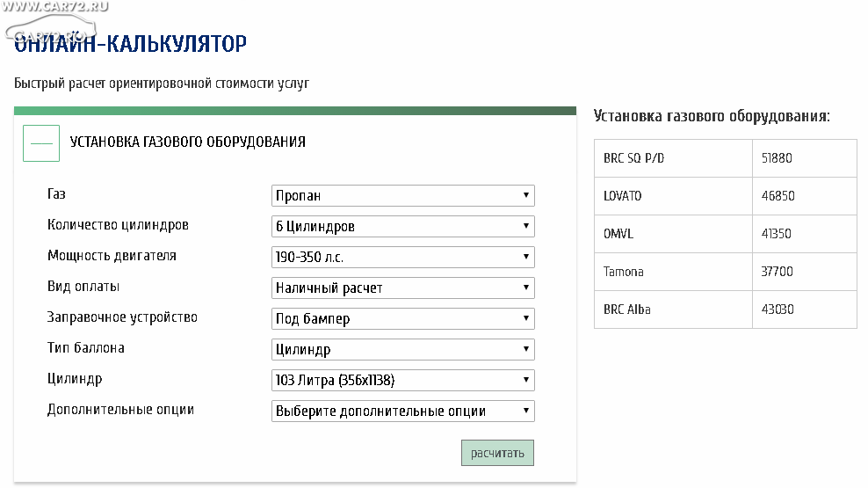Click the Заправочное устройство label
Screen dimensions: 868x488
122,317
